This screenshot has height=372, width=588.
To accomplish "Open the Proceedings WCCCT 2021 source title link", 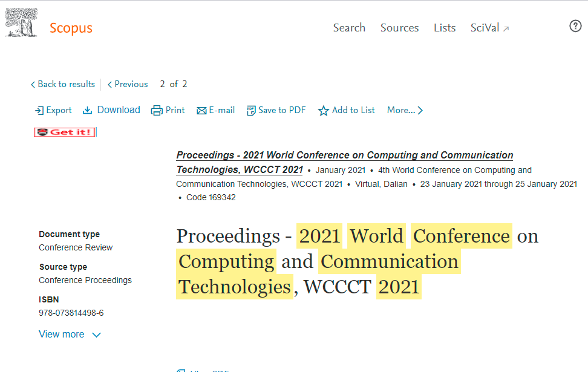I will pos(345,162).
